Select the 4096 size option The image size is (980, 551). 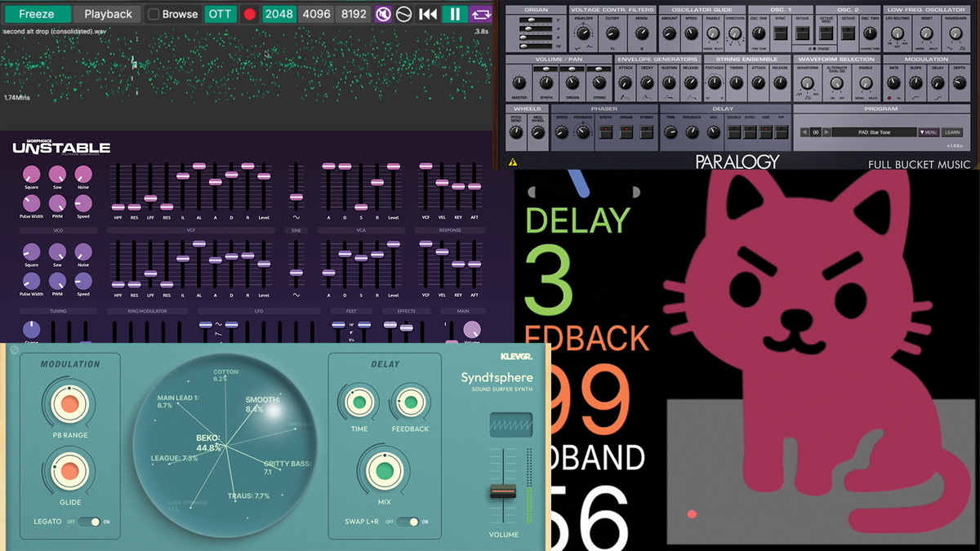(316, 14)
